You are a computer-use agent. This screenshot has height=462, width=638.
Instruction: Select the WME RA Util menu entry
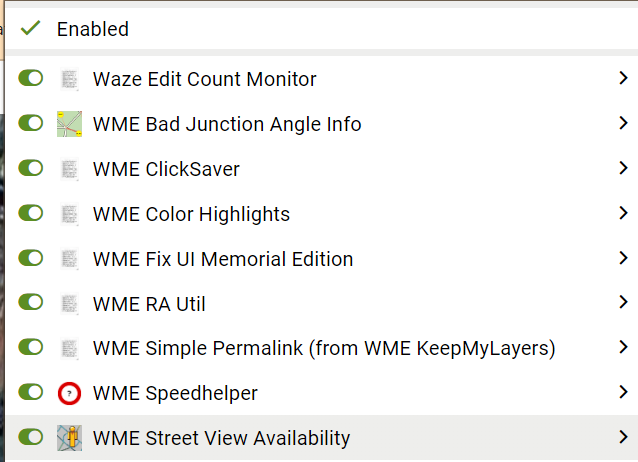149,303
